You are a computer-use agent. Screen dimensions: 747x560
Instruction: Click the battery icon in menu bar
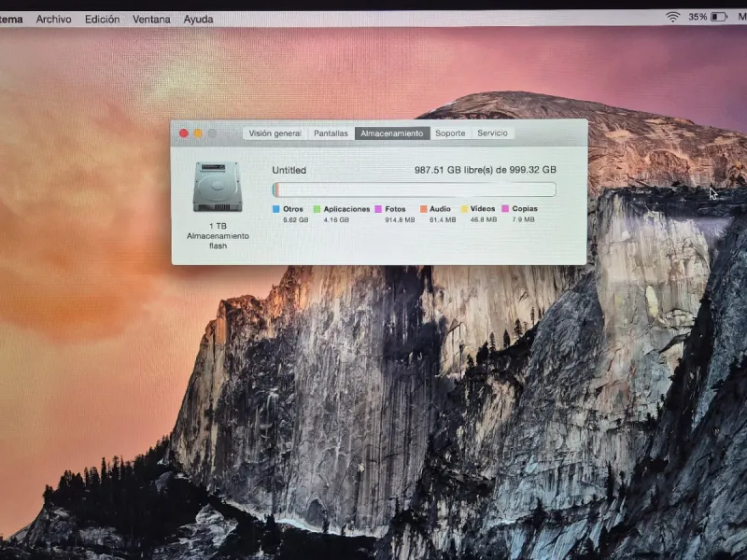719,17
